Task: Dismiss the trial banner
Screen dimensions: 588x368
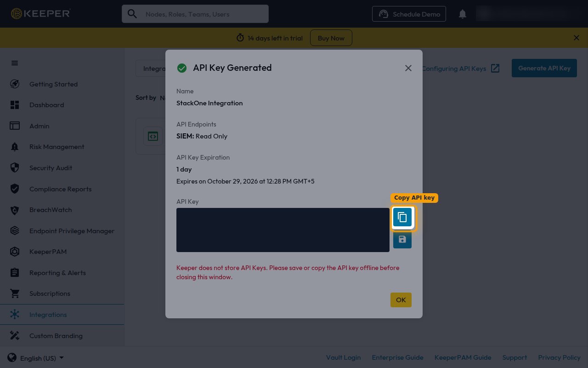Action: point(577,38)
